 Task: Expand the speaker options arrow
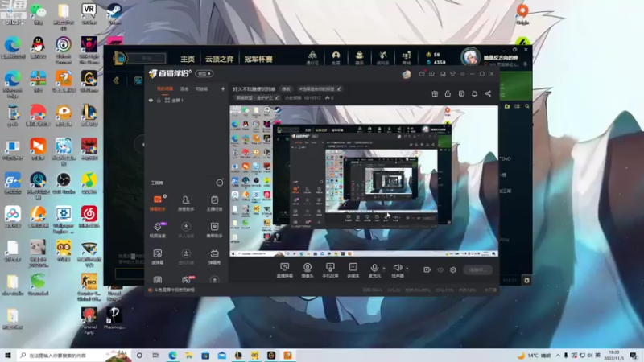pos(407,269)
